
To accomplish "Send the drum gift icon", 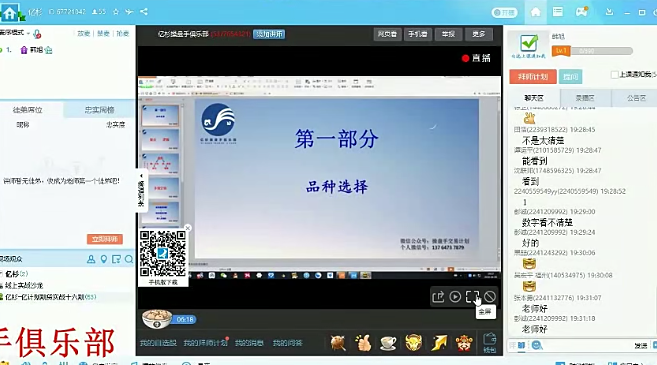I will click(x=338, y=343).
